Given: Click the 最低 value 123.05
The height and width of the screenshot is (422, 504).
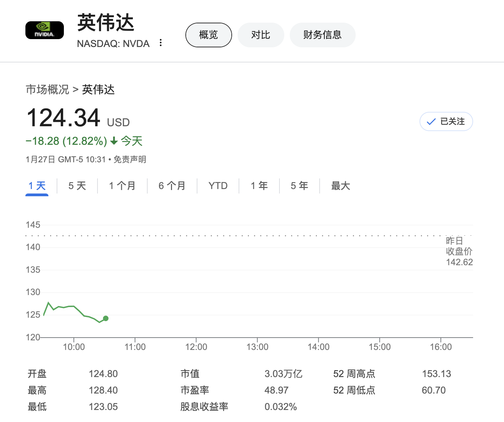Looking at the screenshot, I should (103, 407).
